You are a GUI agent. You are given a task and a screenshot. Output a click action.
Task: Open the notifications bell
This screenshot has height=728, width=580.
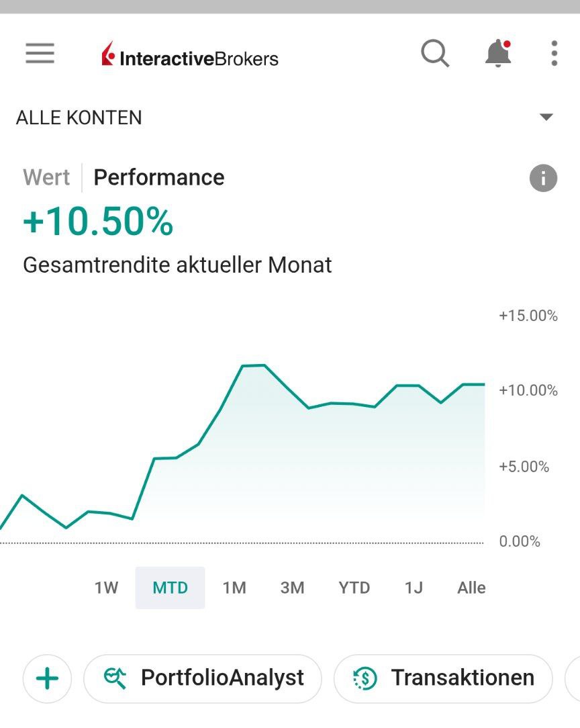pyautogui.click(x=498, y=54)
